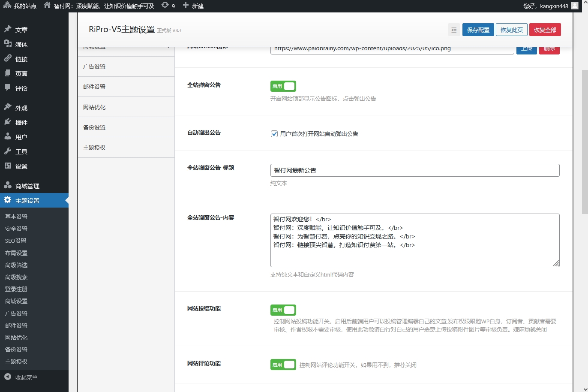
Task: Open the 我的站点 admin bar link
Action: click(x=20, y=6)
